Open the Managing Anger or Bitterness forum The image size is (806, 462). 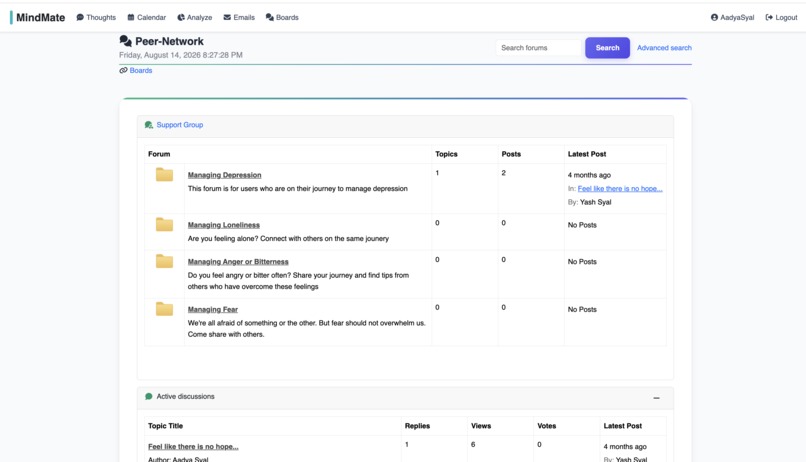(238, 262)
